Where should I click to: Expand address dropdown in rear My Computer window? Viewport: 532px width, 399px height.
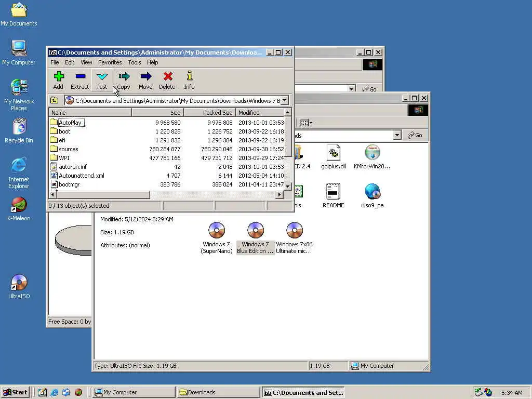(x=352, y=88)
